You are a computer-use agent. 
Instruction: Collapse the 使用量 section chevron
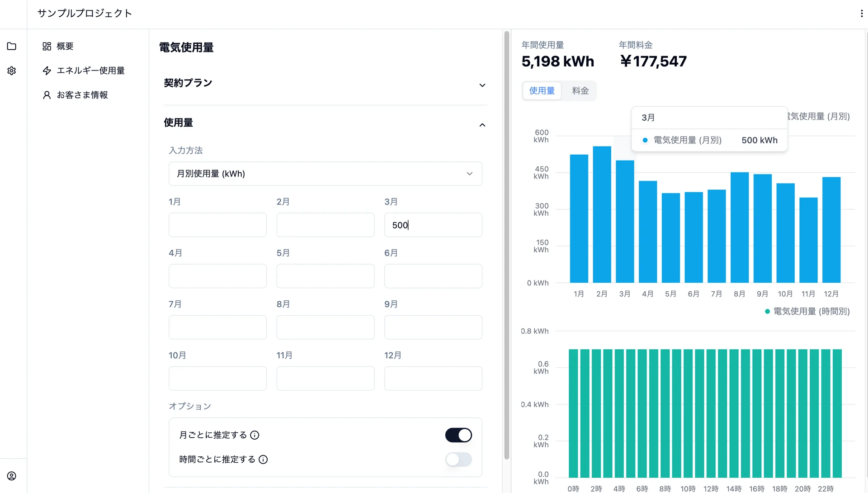tap(482, 125)
